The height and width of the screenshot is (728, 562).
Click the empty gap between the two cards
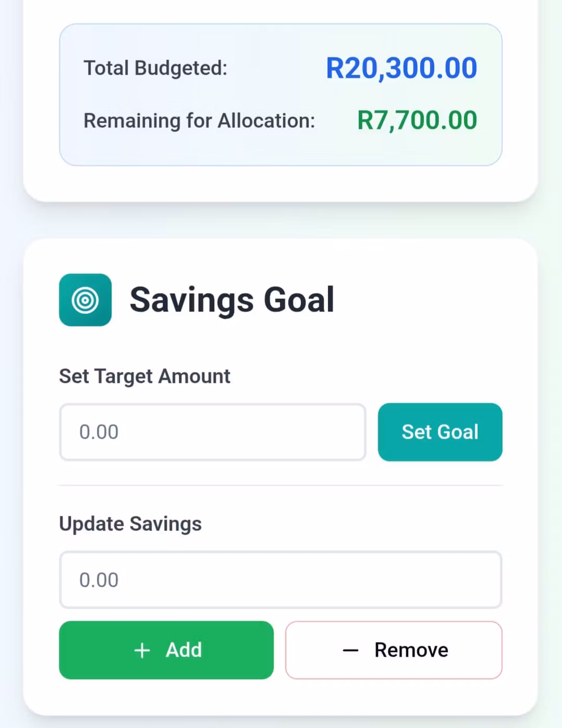pos(280,220)
